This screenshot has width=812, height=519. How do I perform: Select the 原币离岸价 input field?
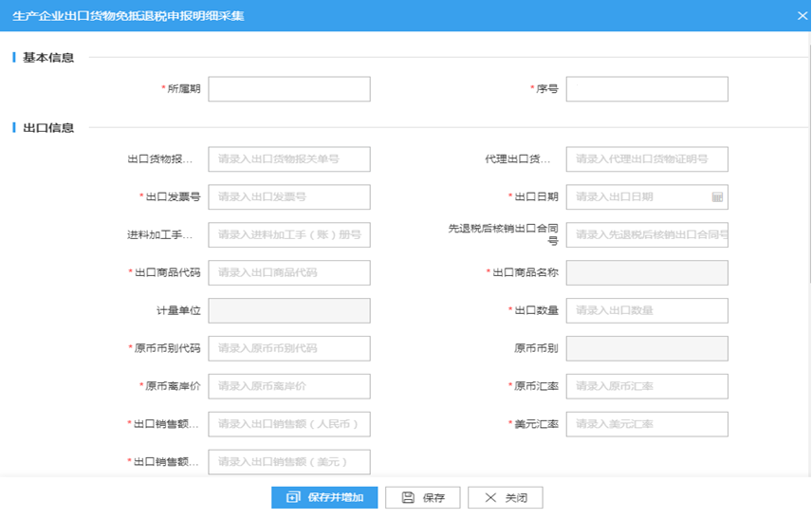[289, 387]
